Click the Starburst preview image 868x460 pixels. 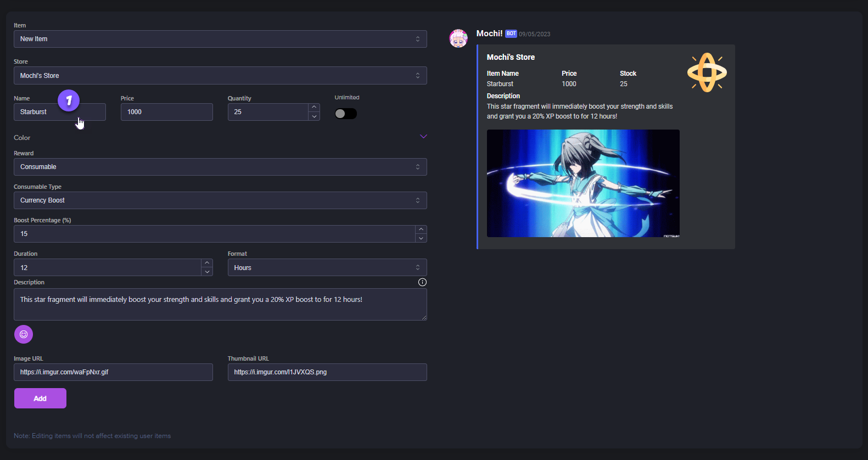pyautogui.click(x=583, y=183)
